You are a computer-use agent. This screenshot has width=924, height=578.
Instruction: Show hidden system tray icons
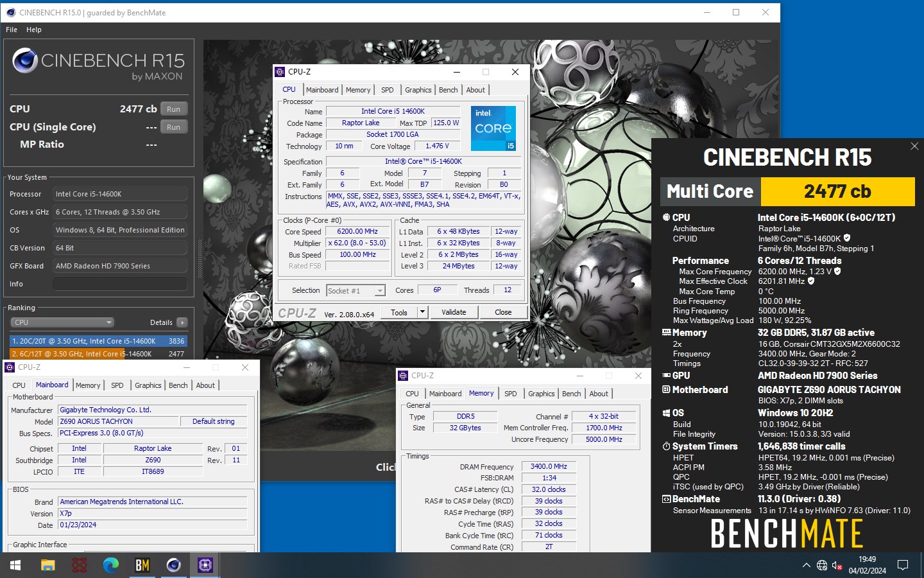806,565
